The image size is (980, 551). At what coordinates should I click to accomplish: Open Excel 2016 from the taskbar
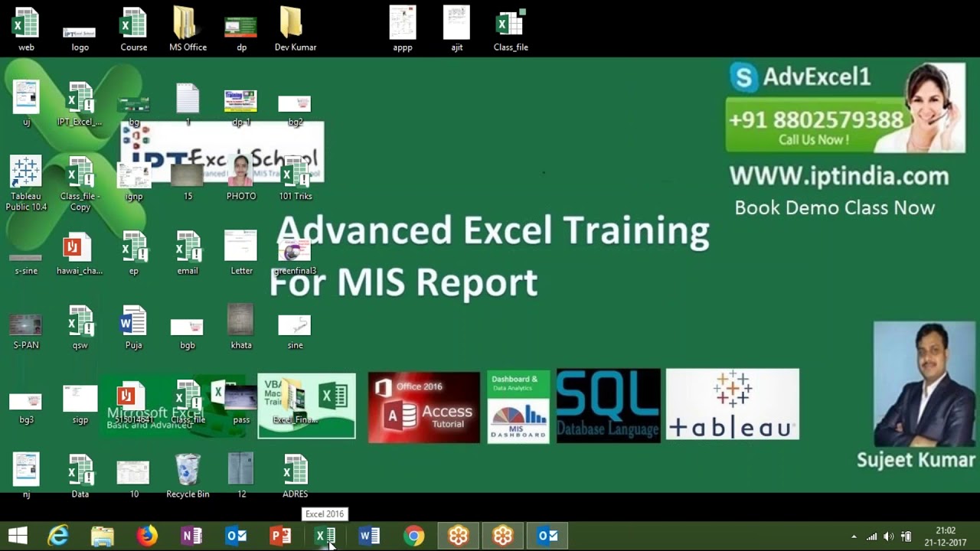coord(325,536)
